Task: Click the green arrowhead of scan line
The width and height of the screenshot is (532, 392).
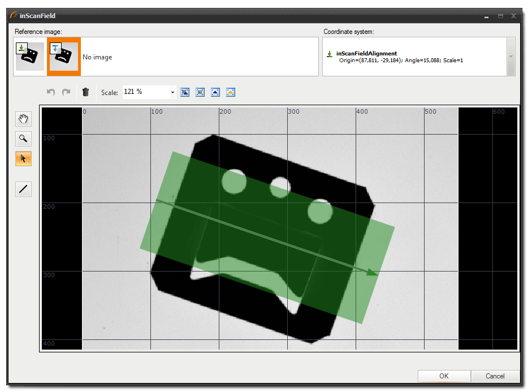Action: pos(371,273)
